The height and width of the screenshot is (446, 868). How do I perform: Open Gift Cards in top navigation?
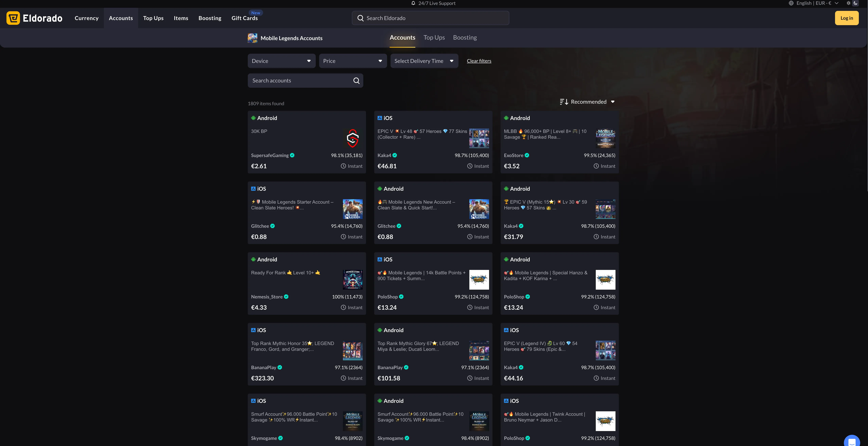coord(244,19)
